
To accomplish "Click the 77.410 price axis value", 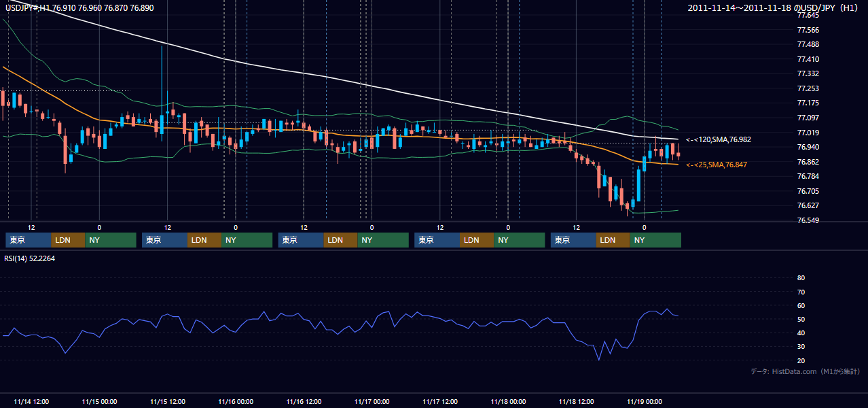I will coord(808,59).
